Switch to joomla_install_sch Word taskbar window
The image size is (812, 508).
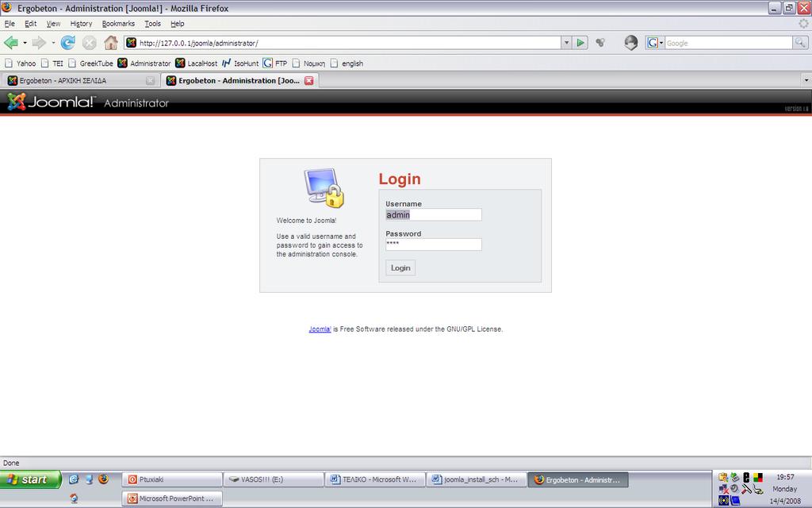(x=477, y=479)
